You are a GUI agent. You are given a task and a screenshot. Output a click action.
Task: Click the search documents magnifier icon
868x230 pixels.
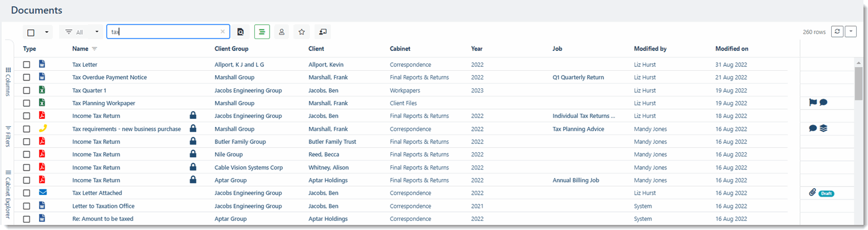pos(241,32)
